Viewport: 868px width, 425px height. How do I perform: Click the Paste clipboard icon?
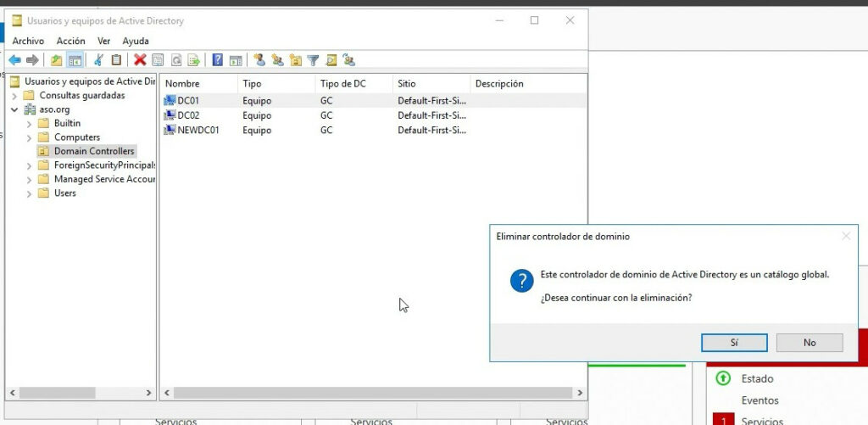pyautogui.click(x=116, y=60)
